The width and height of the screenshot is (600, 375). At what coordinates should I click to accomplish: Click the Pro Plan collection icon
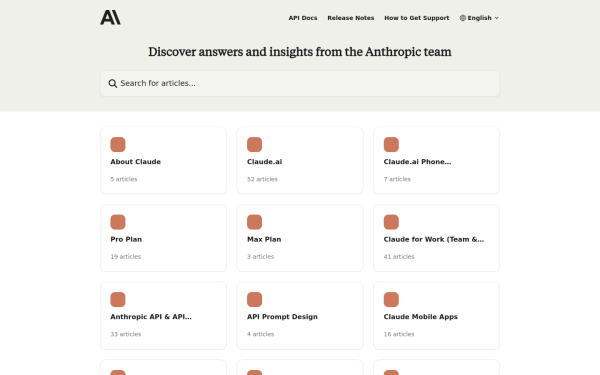[x=118, y=222]
